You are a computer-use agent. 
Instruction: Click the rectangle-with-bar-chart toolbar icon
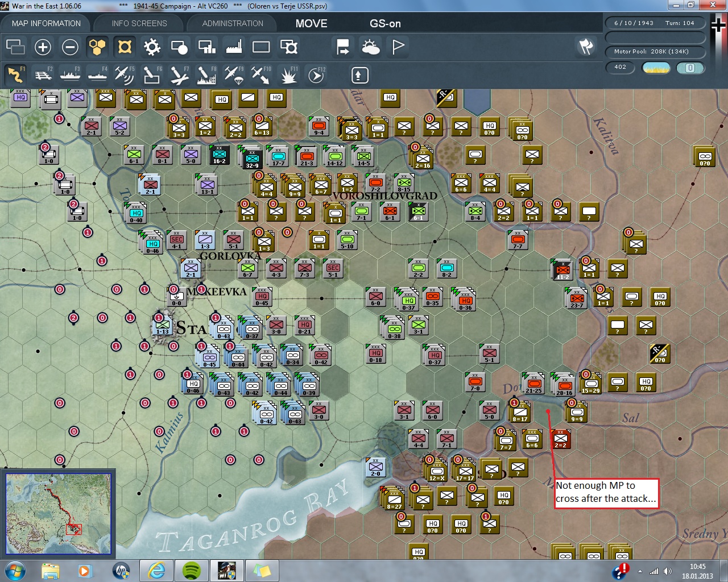pyautogui.click(x=206, y=47)
